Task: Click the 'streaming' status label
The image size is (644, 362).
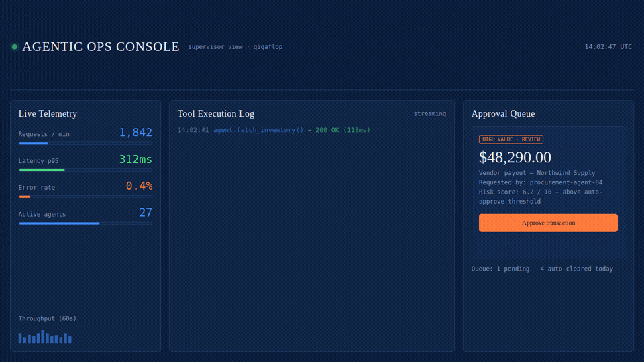Action: click(x=429, y=114)
